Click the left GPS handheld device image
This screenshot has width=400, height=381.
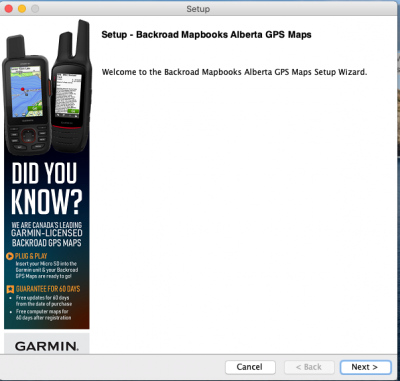[27, 95]
